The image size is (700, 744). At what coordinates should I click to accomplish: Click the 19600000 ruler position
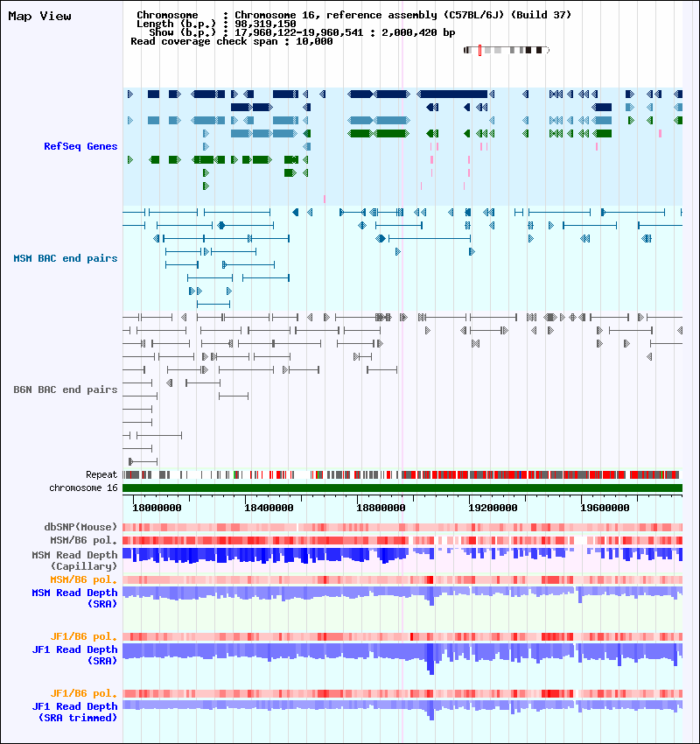coord(605,508)
